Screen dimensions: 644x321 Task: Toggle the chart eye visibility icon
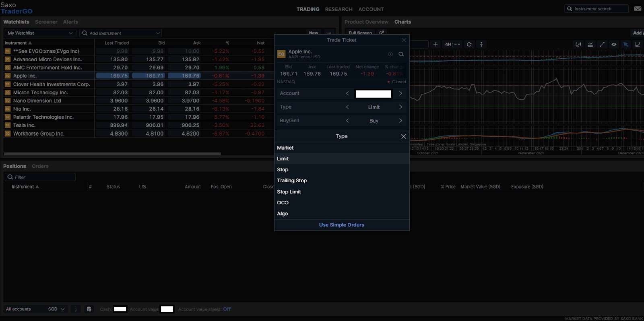coord(614,44)
